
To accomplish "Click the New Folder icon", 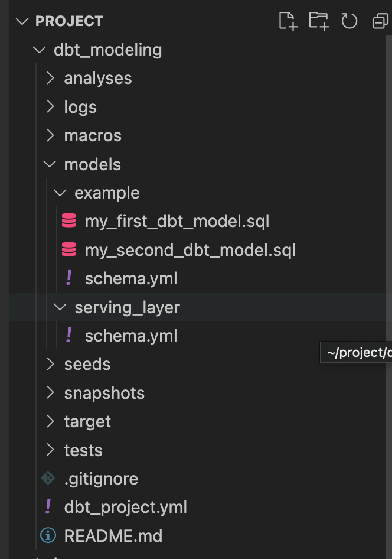I will tap(318, 21).
